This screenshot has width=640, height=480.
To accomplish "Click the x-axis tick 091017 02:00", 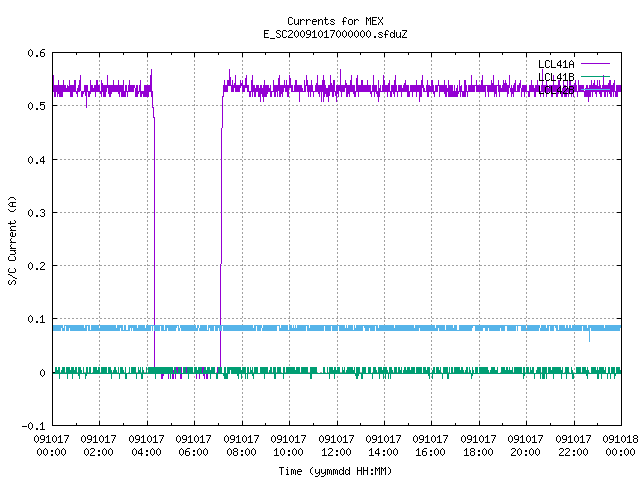I will pyautogui.click(x=98, y=446).
